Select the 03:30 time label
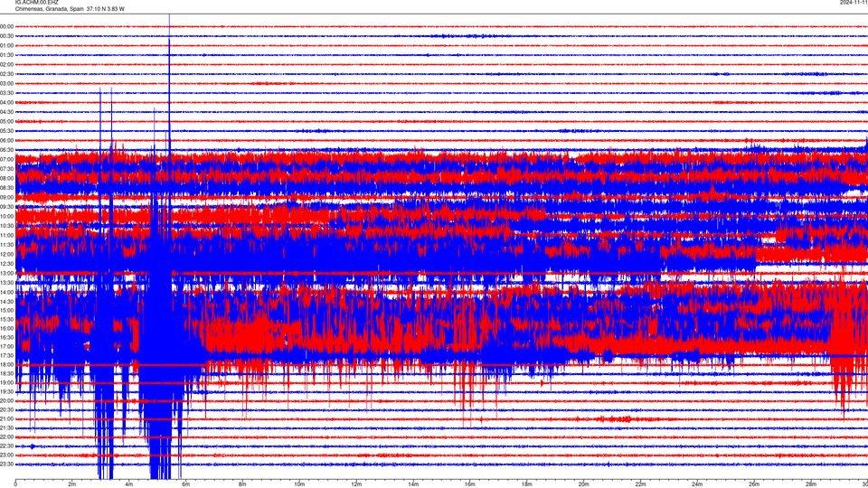This screenshot has width=868, height=488. coord(7,93)
